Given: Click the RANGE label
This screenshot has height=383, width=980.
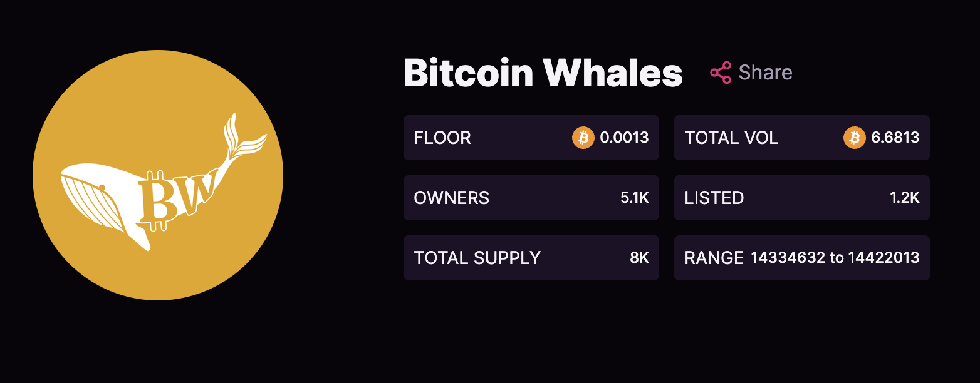Looking at the screenshot, I should point(714,258).
